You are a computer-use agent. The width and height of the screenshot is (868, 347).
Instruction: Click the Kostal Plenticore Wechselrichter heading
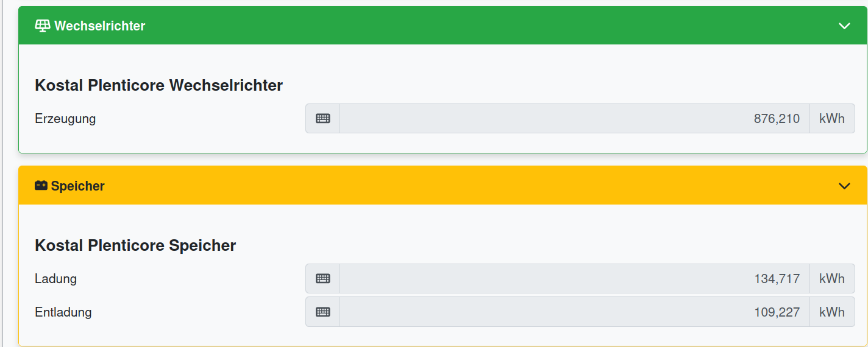158,85
